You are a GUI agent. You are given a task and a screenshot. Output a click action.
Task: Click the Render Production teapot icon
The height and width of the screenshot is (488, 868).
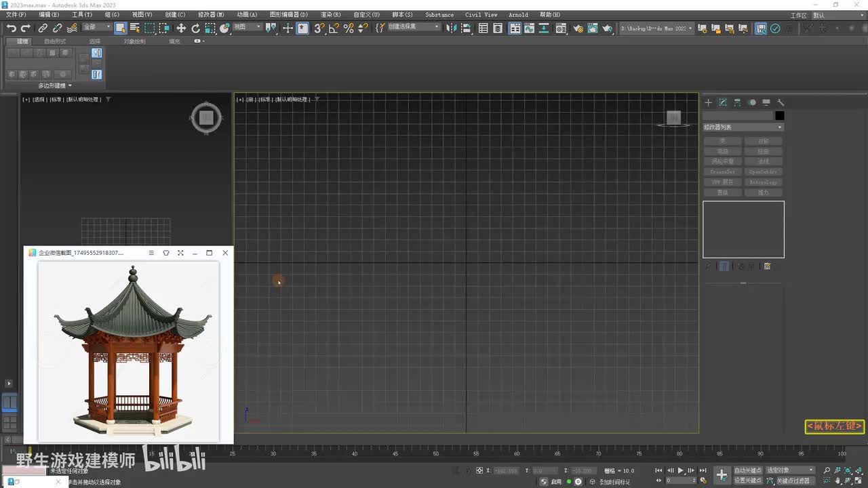pyautogui.click(x=608, y=28)
